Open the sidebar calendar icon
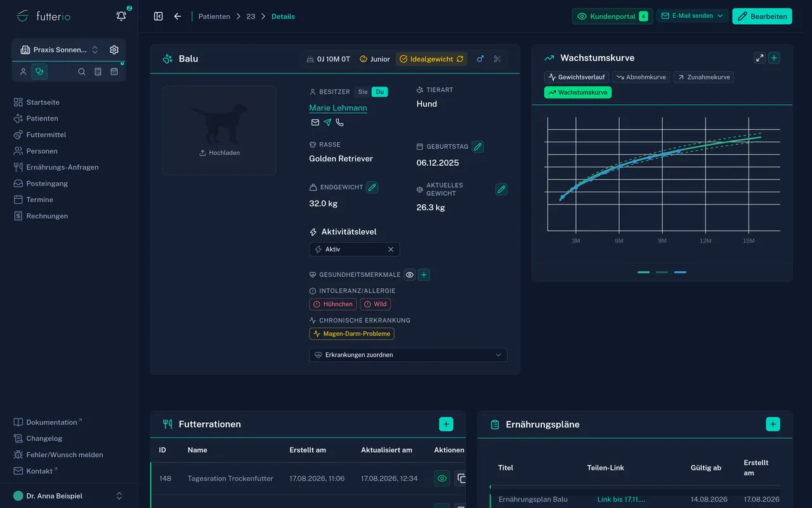 tap(114, 72)
